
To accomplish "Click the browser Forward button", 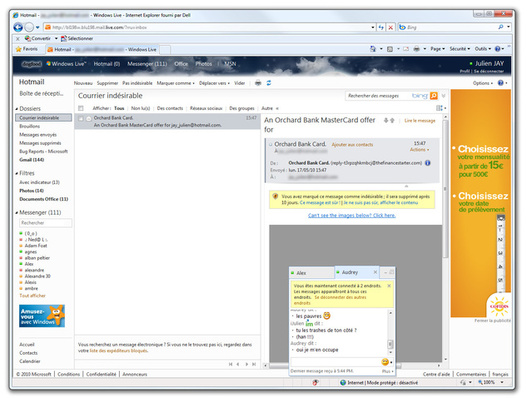I will [29, 27].
